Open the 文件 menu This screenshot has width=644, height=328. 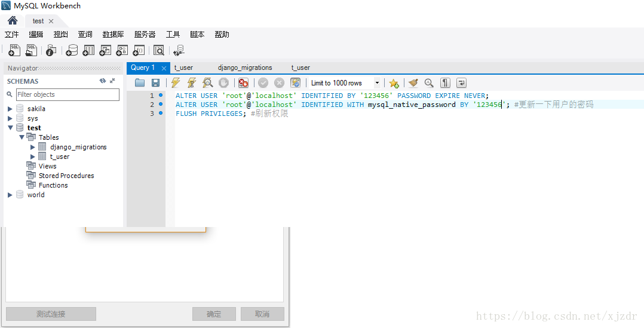point(12,35)
